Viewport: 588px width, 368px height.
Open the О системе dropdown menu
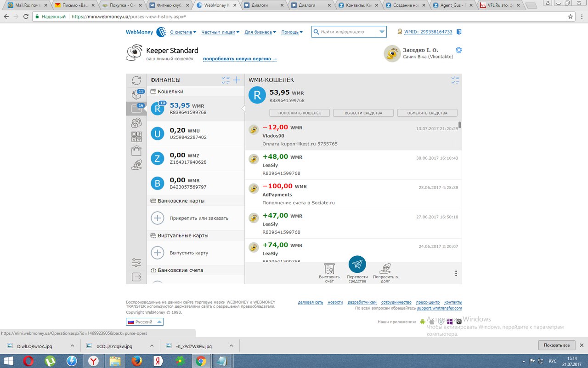point(183,32)
